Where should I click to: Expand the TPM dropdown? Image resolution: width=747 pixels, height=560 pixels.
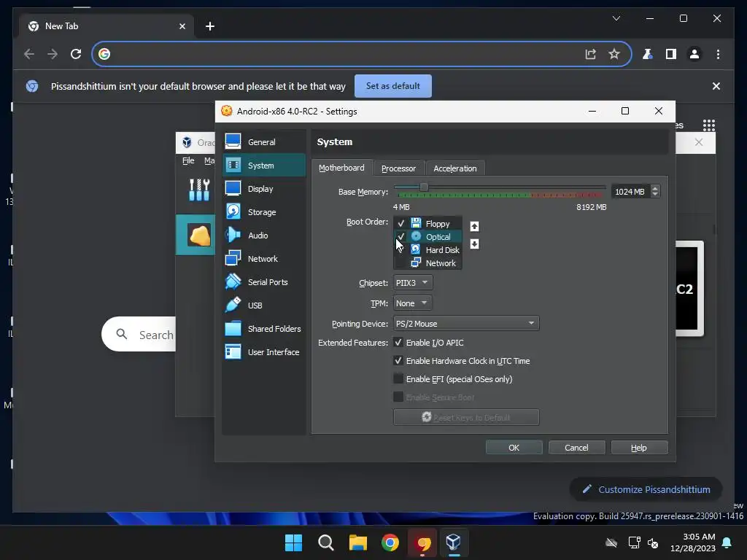(x=413, y=303)
